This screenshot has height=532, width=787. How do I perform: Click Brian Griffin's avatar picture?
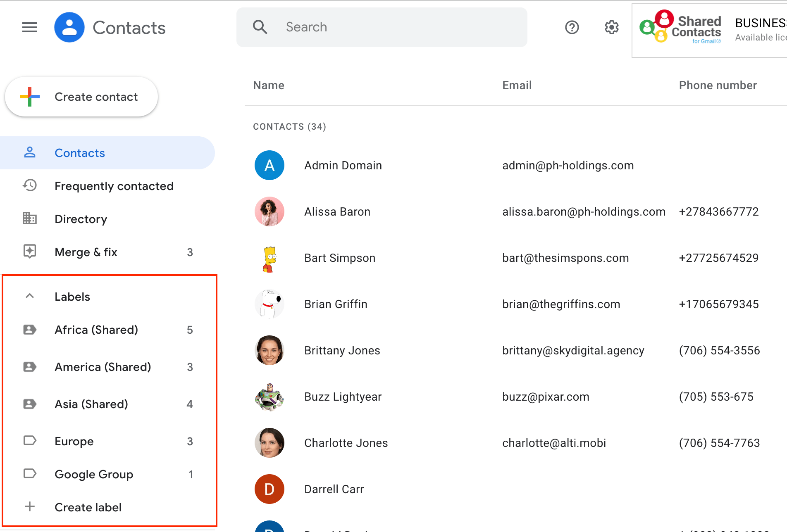pyautogui.click(x=269, y=304)
